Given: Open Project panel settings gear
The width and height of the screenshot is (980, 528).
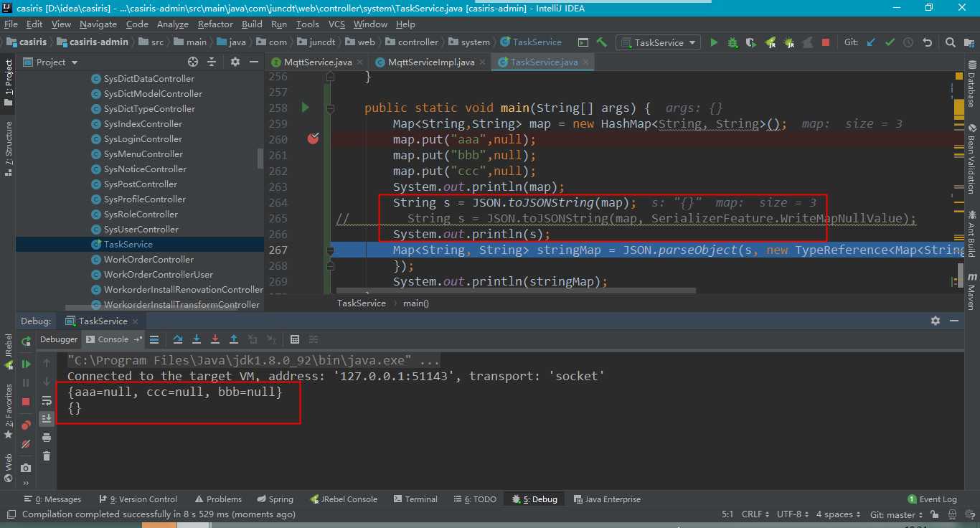Looking at the screenshot, I should coord(235,62).
